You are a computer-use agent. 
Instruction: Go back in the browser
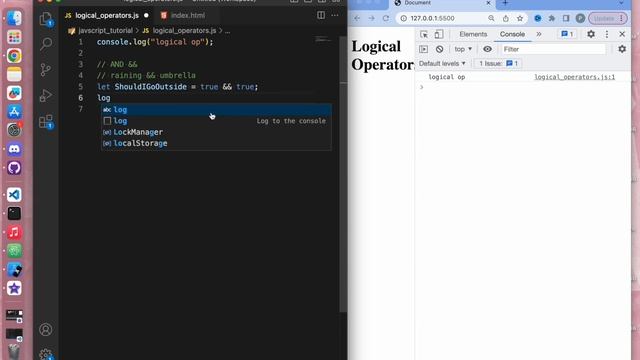[x=357, y=18]
